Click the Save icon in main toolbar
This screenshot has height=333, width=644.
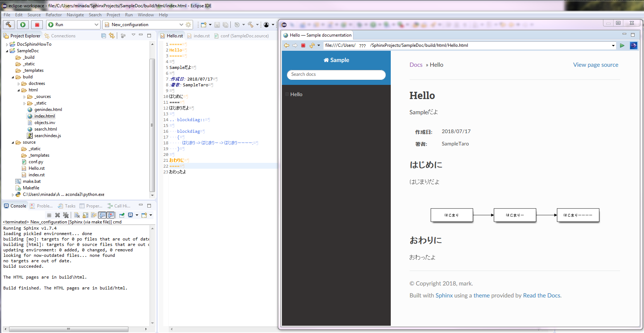[x=217, y=25]
